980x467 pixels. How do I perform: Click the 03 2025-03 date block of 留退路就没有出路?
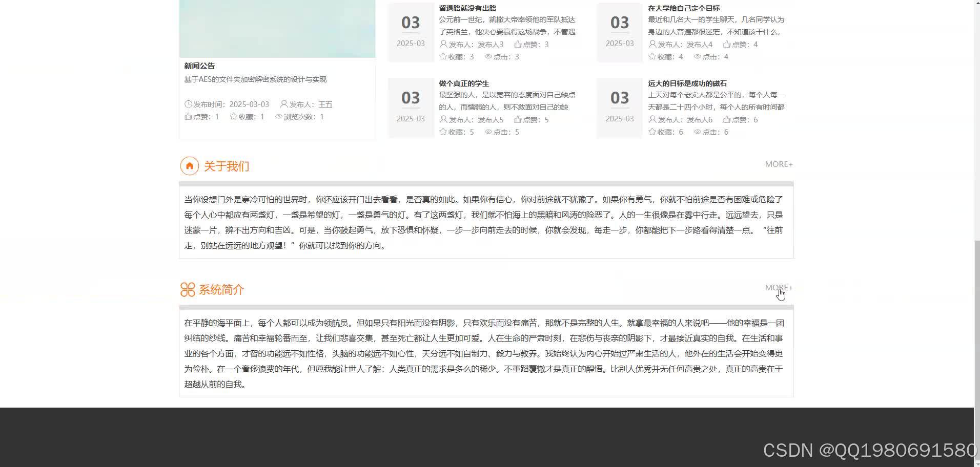pos(410,31)
